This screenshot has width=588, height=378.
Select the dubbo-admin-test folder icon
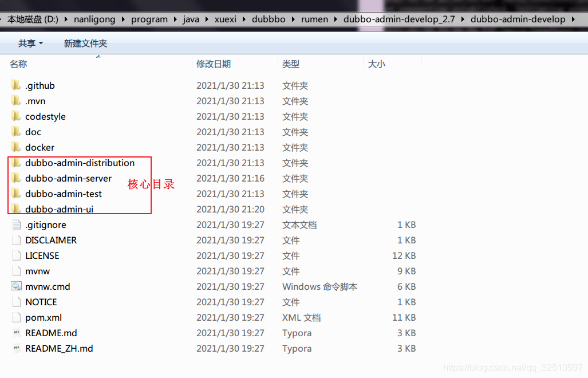coord(16,194)
